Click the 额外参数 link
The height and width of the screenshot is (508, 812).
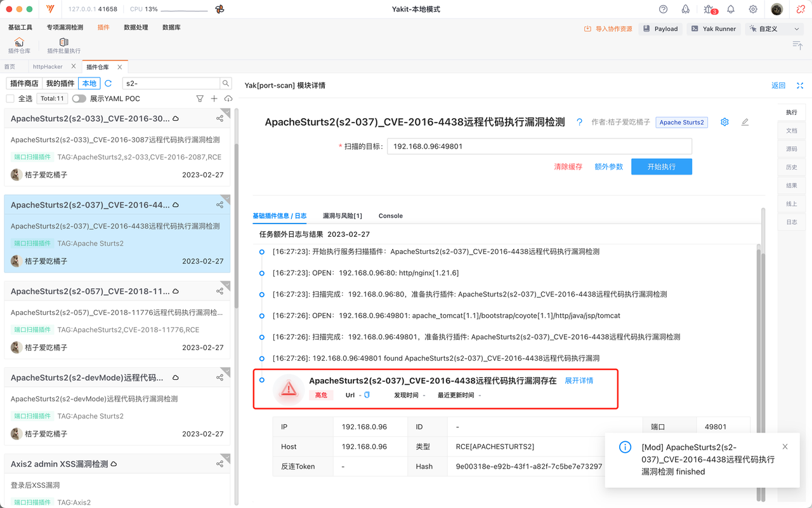tap(609, 166)
